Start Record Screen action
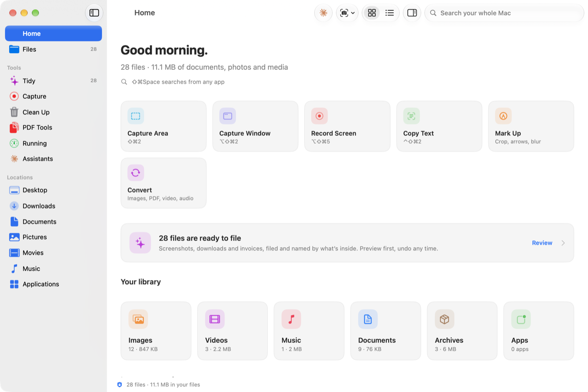The image size is (588, 392). tap(347, 126)
